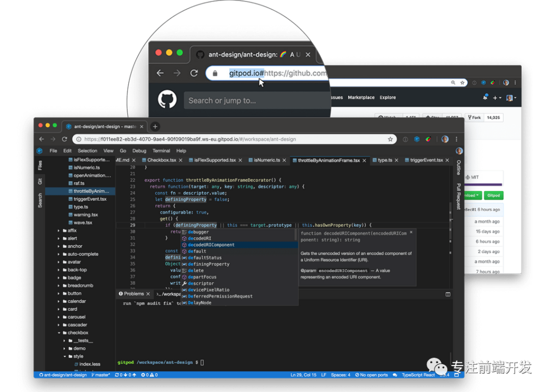Click the split terminal panel icon

tap(448, 294)
